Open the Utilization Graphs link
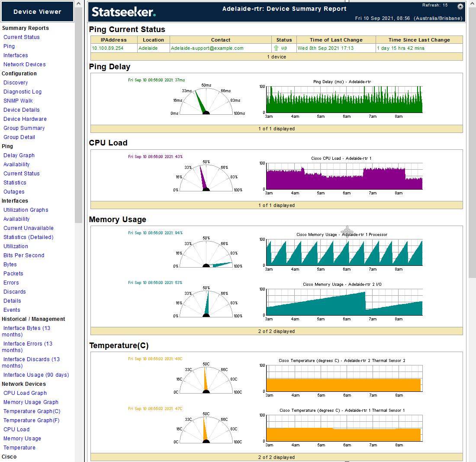Viewport: 476px width, 462px height. [x=26, y=210]
